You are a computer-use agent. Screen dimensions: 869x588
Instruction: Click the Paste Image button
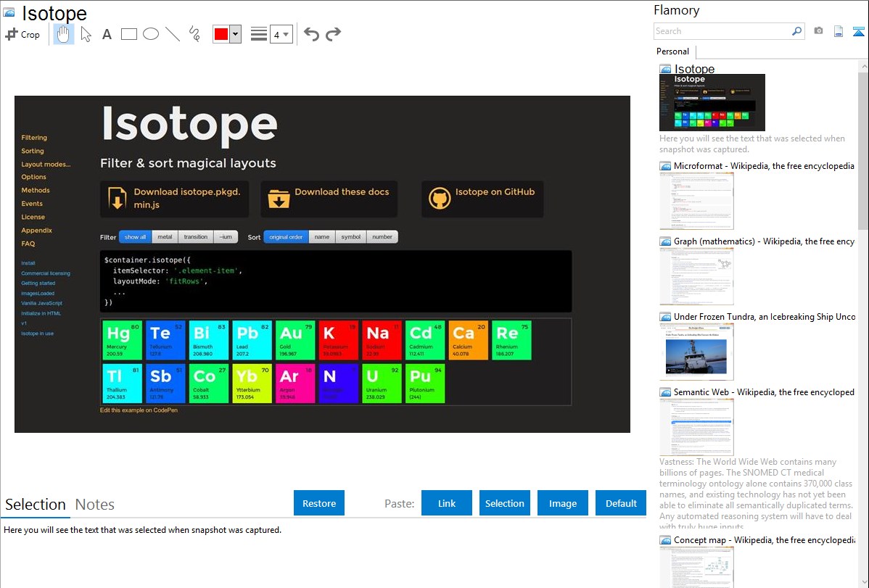563,503
